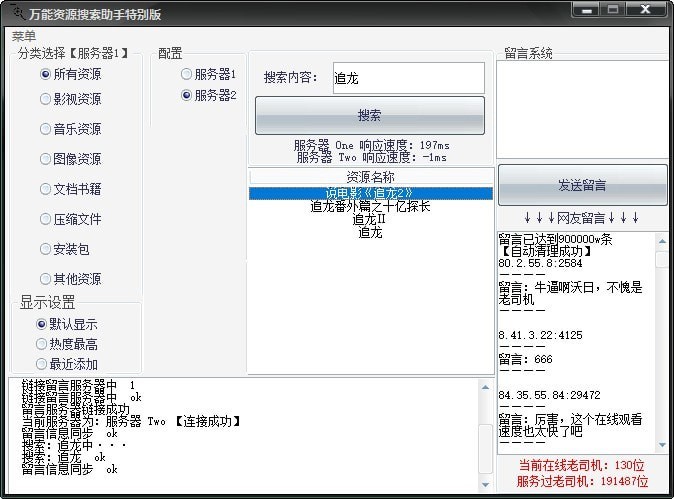The width and height of the screenshot is (674, 499).
Task: Click comment 留言: 666
Action: click(525, 359)
